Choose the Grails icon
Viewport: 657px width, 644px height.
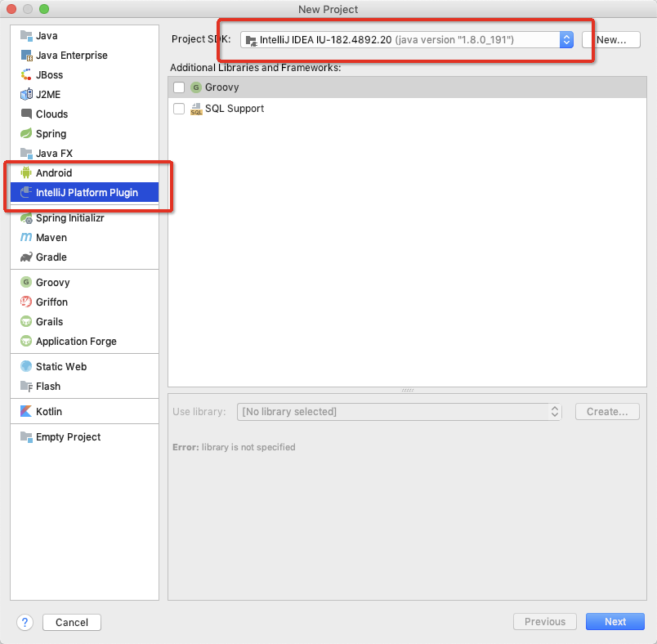[x=26, y=321]
